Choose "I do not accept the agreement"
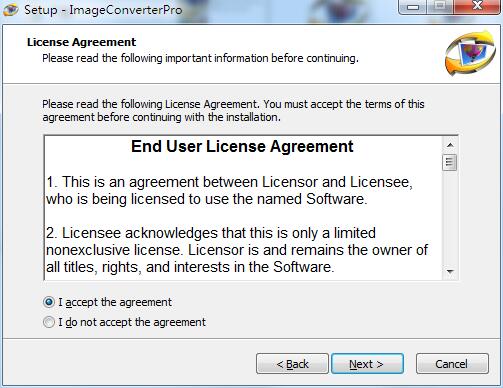Image resolution: width=503 pixels, height=388 pixels. (x=49, y=322)
